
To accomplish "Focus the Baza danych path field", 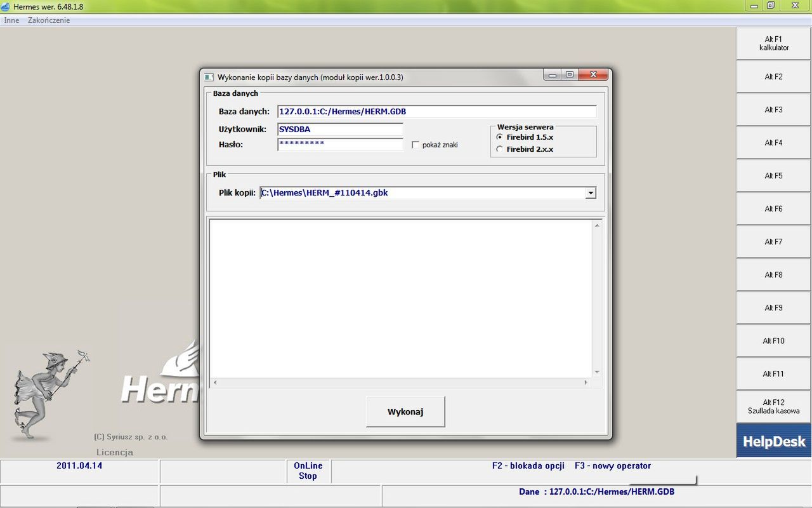I will [x=437, y=111].
